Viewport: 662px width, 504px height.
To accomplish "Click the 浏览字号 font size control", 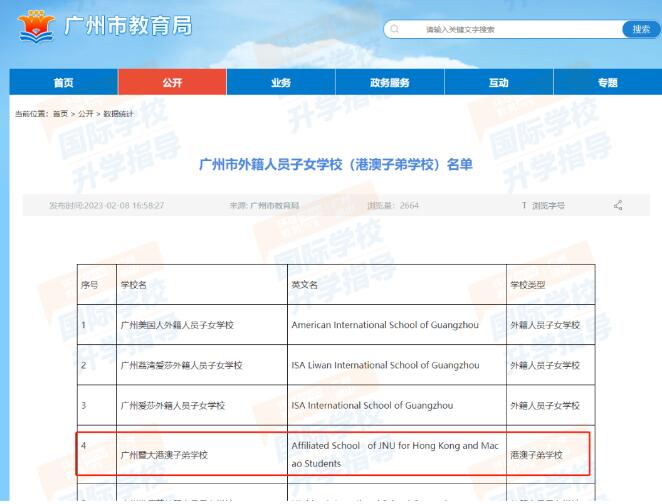I will click(x=543, y=206).
